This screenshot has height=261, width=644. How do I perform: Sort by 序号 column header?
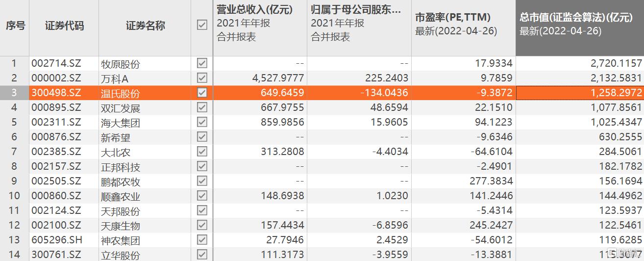(x=15, y=26)
